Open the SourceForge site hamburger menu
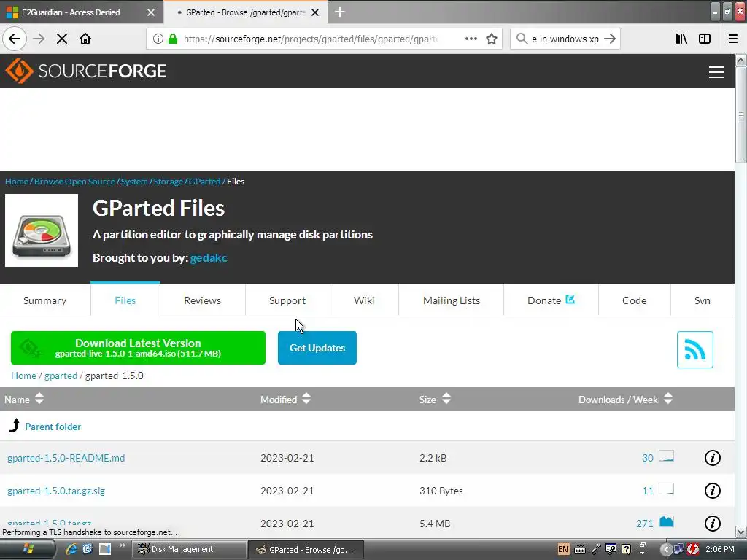The width and height of the screenshot is (747, 560). pyautogui.click(x=716, y=72)
